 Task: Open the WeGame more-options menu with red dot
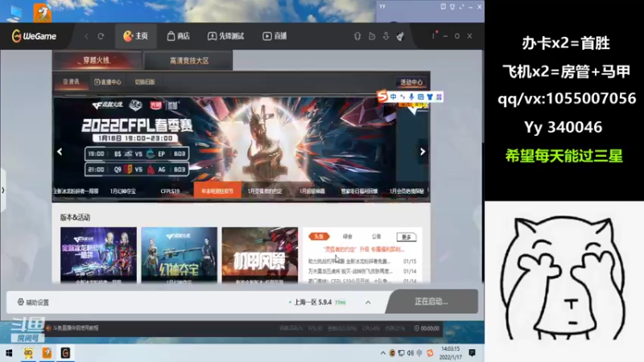(433, 35)
